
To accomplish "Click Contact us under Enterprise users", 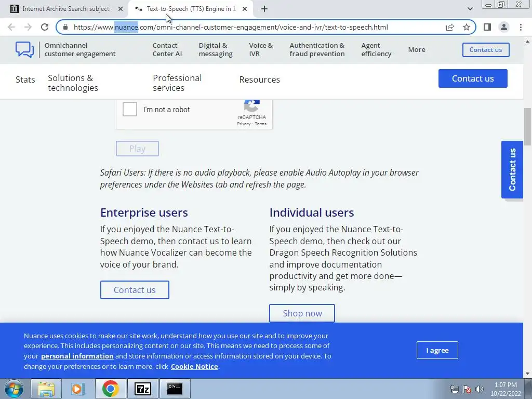I will 135,290.
